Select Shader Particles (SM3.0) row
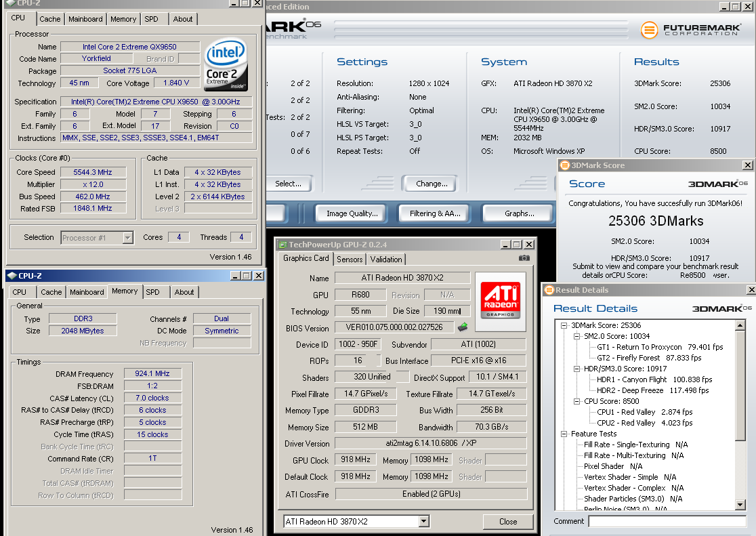756x536 pixels. click(633, 499)
